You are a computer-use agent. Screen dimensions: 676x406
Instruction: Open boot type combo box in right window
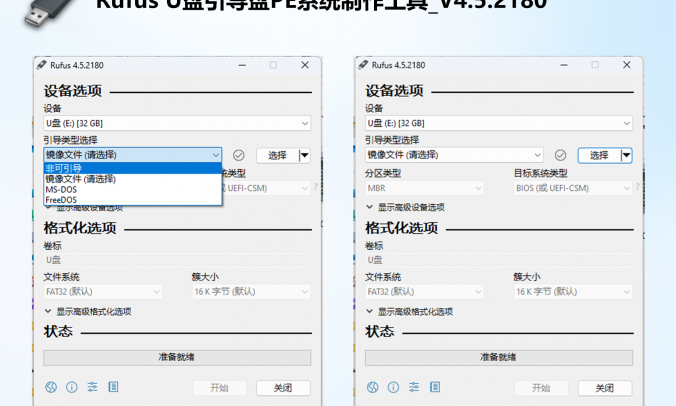pos(454,155)
